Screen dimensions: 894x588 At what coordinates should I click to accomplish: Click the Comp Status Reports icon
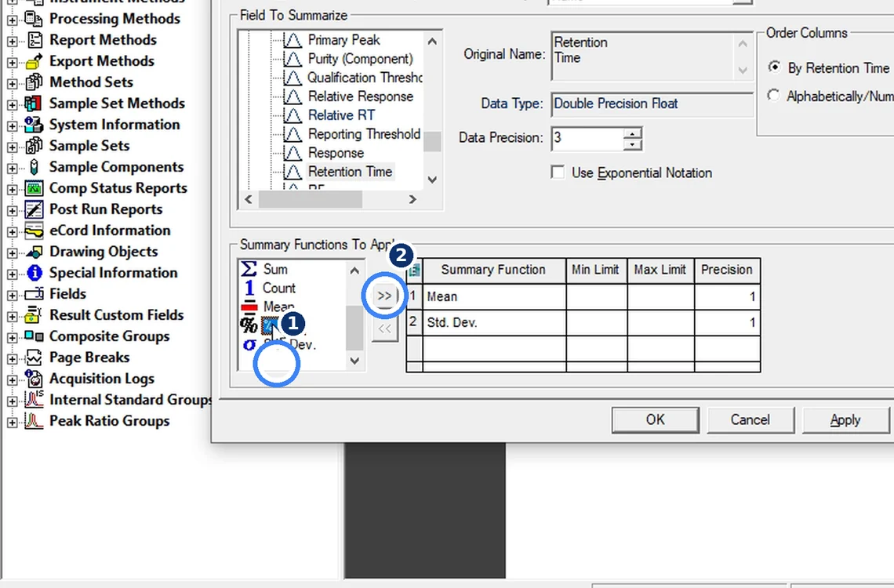[35, 188]
